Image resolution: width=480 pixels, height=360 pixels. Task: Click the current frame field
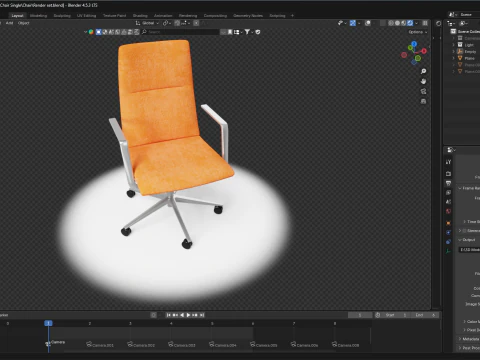[360, 315]
